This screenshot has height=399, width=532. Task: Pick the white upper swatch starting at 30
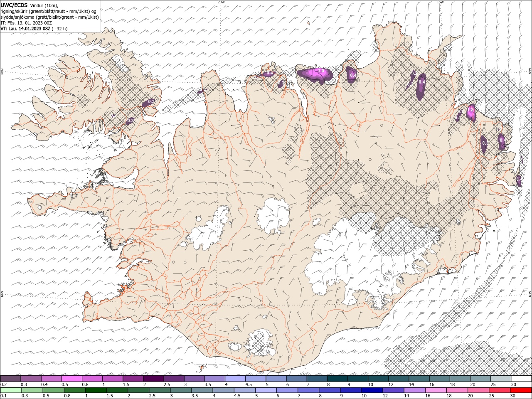[x=521, y=379]
